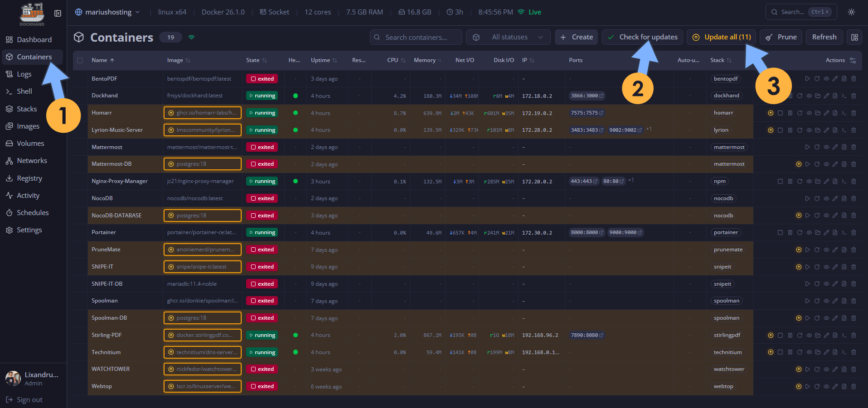
Task: Open the All statuses filter dropdown
Action: [508, 37]
